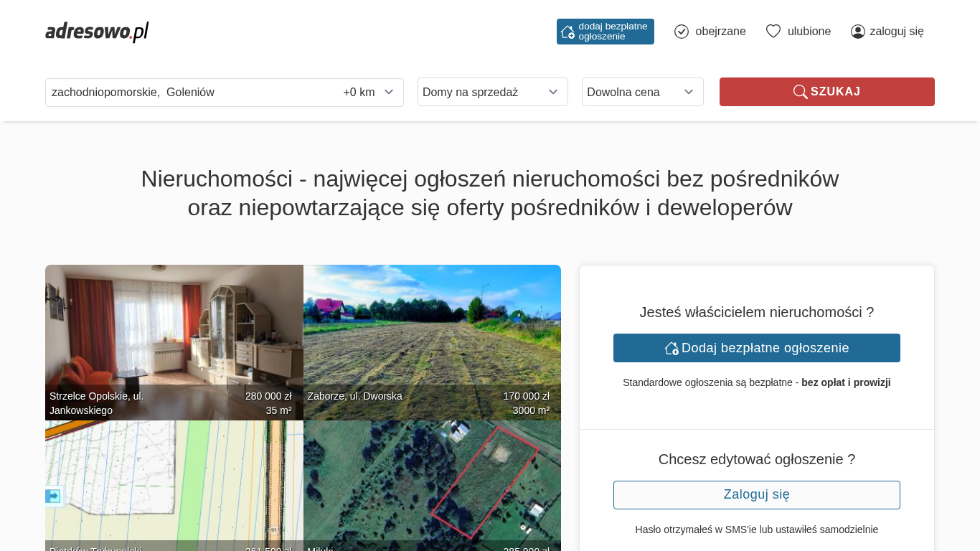Open the Strzelce Opolskie apartment listing
This screenshot has height=551, width=980.
click(174, 337)
